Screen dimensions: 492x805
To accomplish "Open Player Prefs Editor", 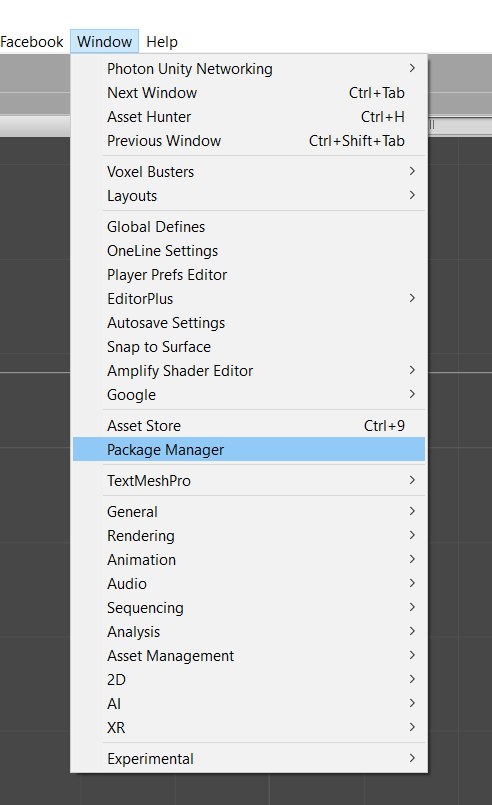I will pos(249,275).
